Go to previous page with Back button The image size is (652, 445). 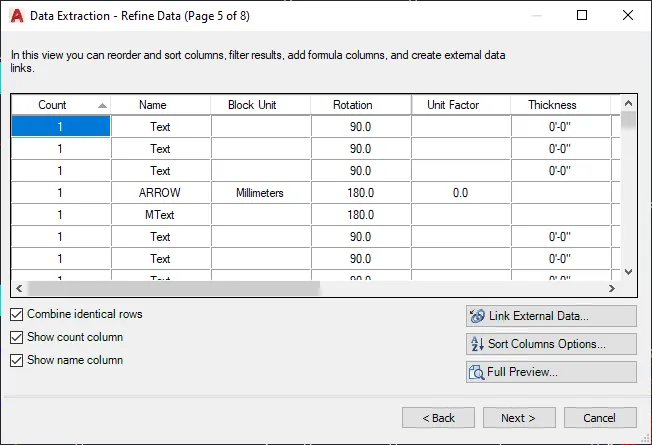point(438,418)
